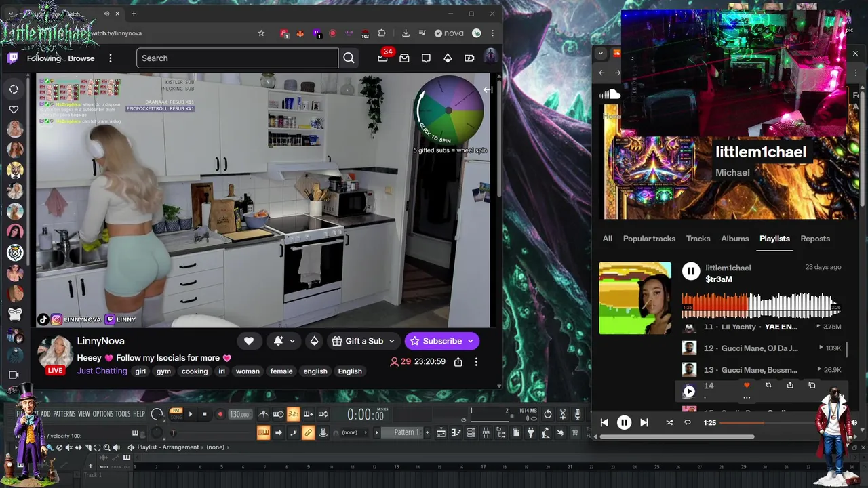This screenshot has height=488, width=868.
Task: Open Twitch mail inbox envelope icon
Action: coord(404,58)
